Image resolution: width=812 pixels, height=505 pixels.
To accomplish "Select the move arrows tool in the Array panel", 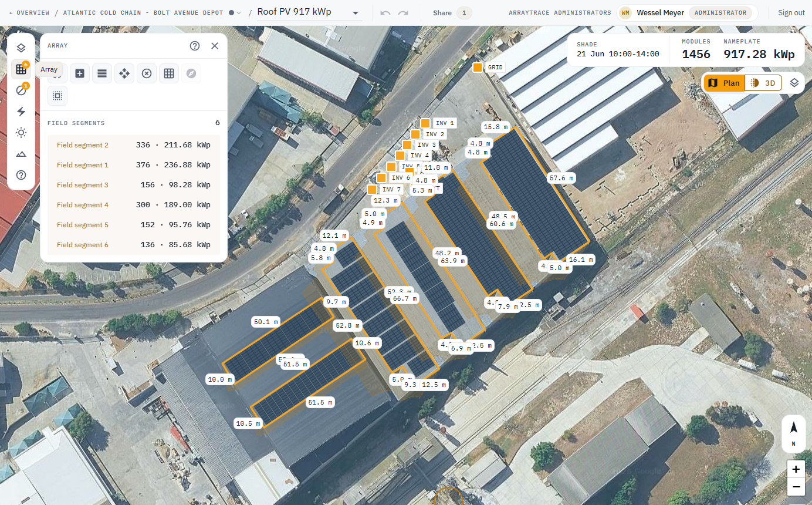I will (x=124, y=73).
